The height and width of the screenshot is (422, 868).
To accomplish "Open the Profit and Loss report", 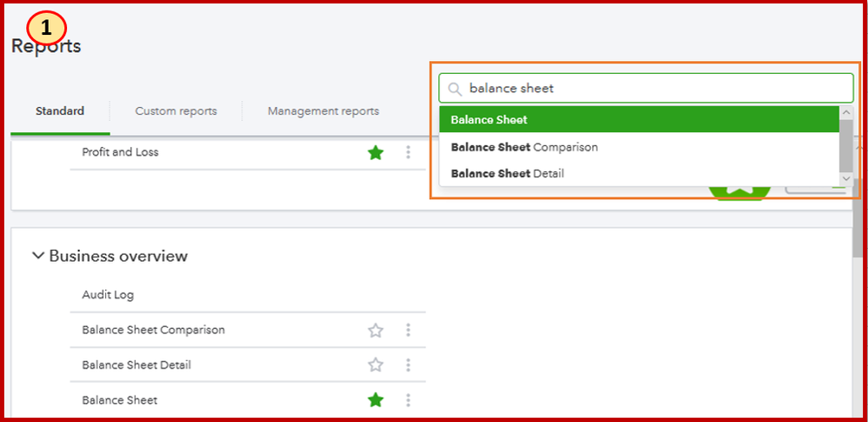I will tap(120, 152).
